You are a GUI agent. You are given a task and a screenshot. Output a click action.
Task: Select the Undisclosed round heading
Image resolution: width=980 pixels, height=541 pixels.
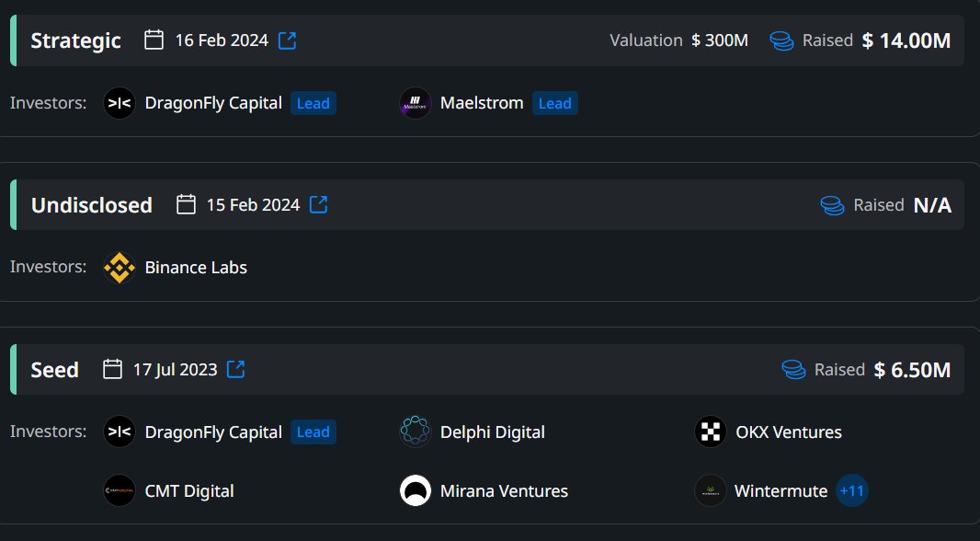coord(92,205)
